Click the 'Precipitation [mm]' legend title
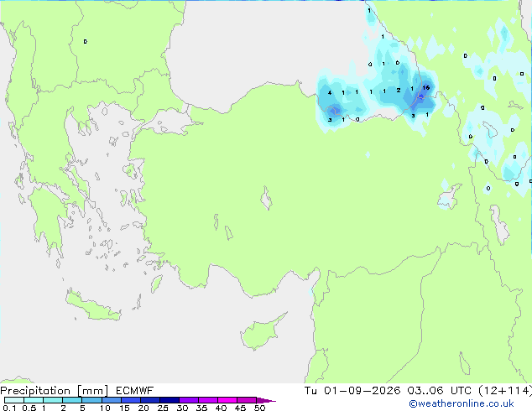The image size is (532, 411). (x=55, y=391)
